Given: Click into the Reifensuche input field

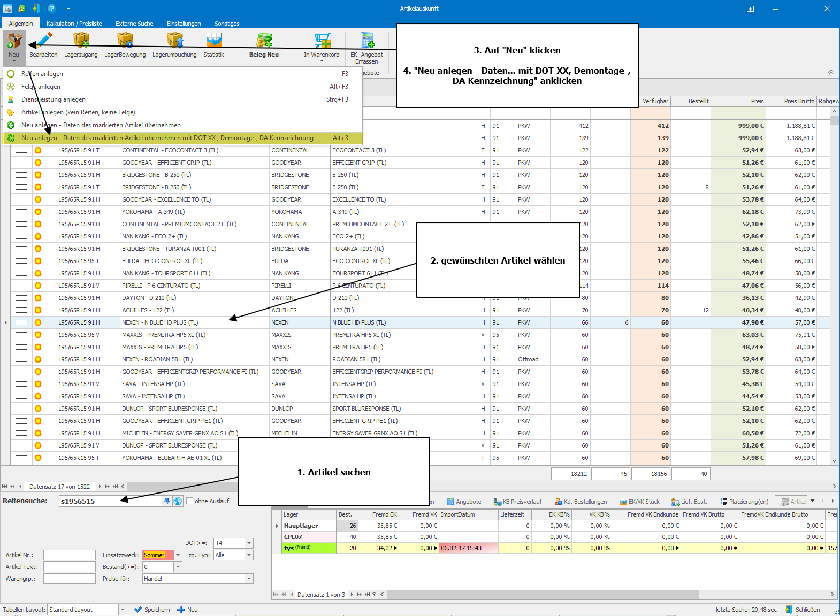Looking at the screenshot, I should (x=110, y=501).
